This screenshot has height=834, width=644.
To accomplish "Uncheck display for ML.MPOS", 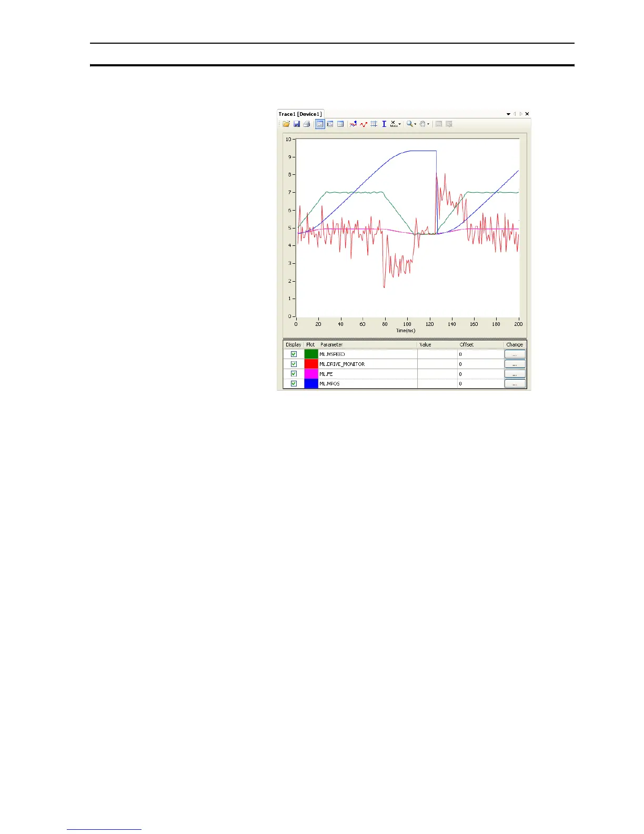I will coord(294,384).
